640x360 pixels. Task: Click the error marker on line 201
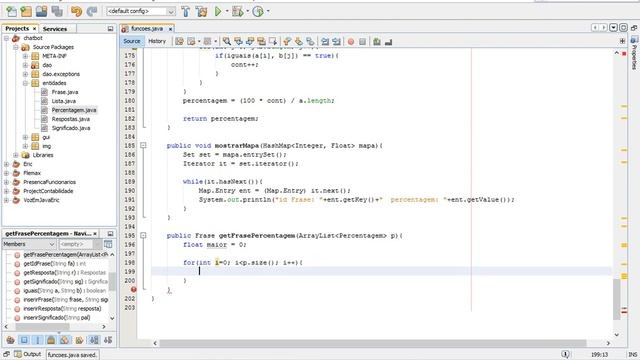pos(133,289)
